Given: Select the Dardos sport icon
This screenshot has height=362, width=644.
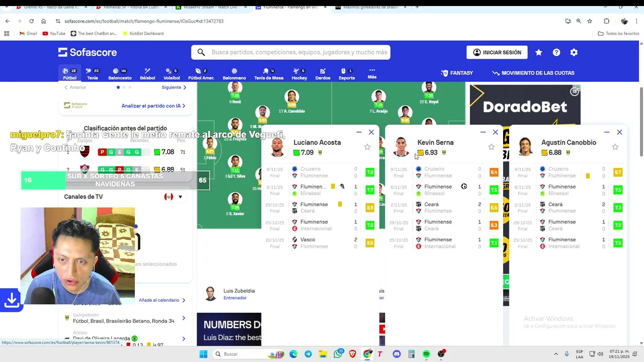Looking at the screenshot, I should coord(323,74).
